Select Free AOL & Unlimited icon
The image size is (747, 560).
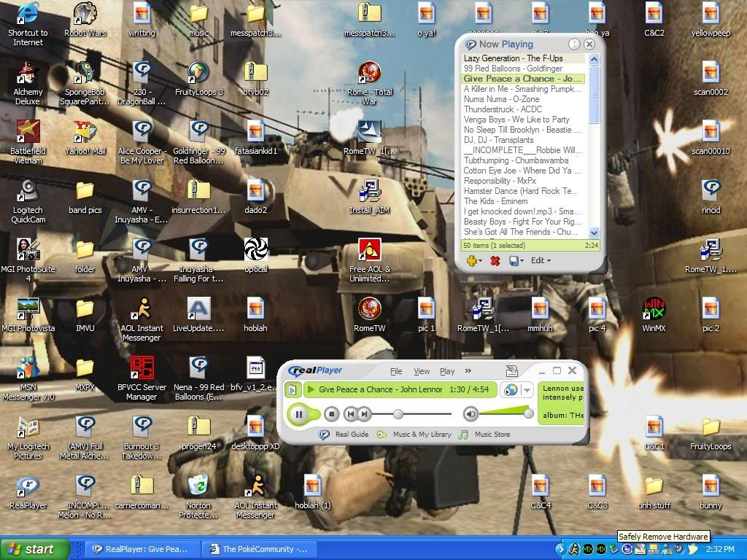370,260
